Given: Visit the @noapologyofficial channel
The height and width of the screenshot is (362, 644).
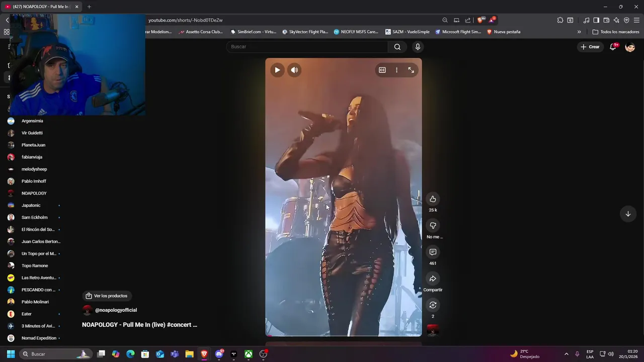Looking at the screenshot, I should (116, 310).
